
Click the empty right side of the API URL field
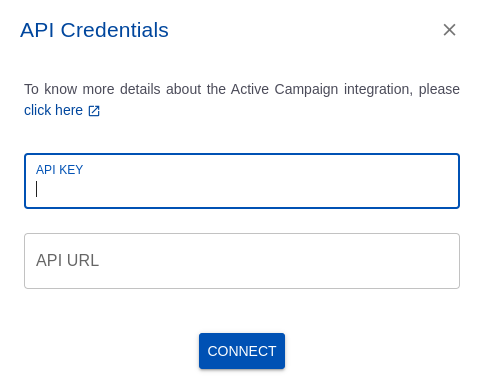367,261
